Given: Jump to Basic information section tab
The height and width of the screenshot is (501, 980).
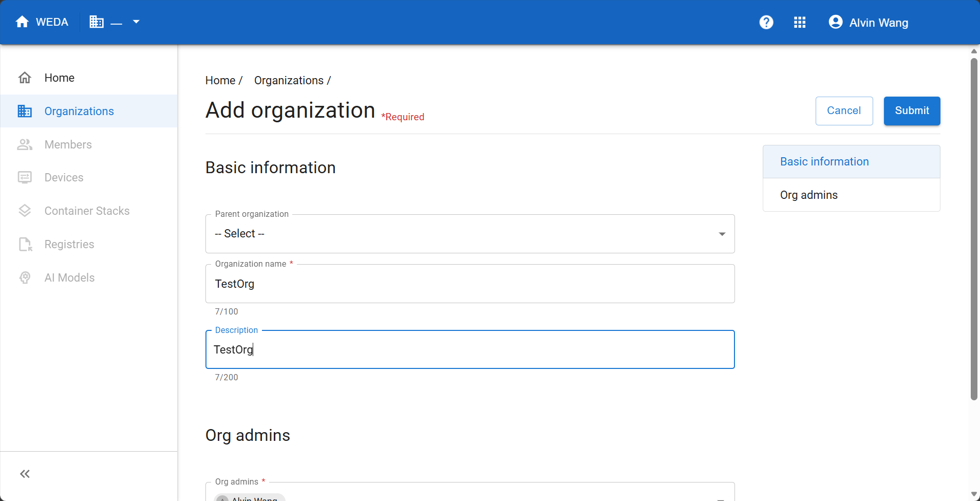Looking at the screenshot, I should pos(851,161).
